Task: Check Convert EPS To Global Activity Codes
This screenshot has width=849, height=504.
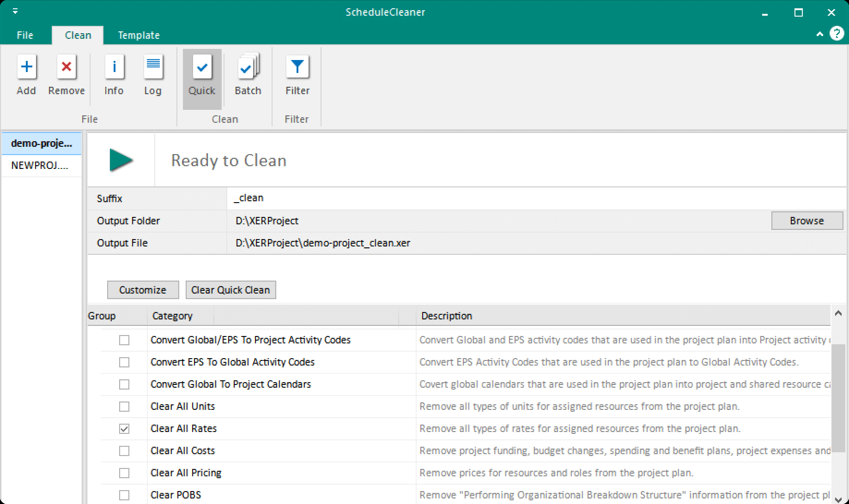Action: [124, 362]
